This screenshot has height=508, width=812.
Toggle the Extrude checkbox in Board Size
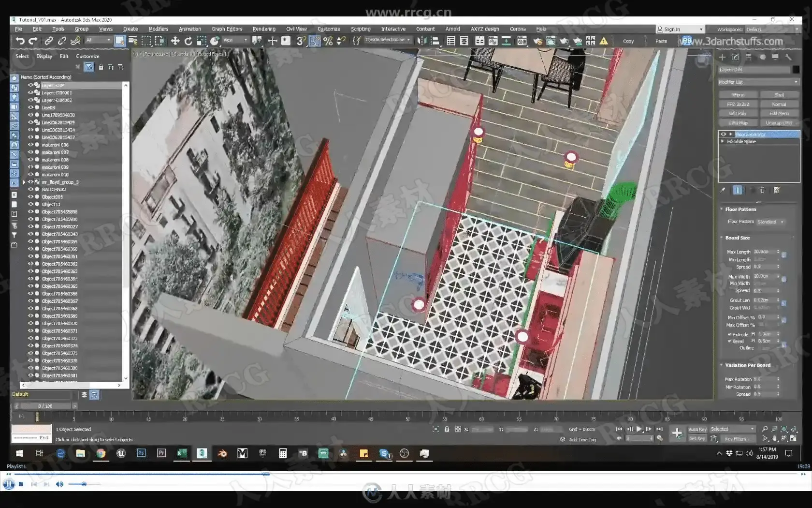pos(729,334)
